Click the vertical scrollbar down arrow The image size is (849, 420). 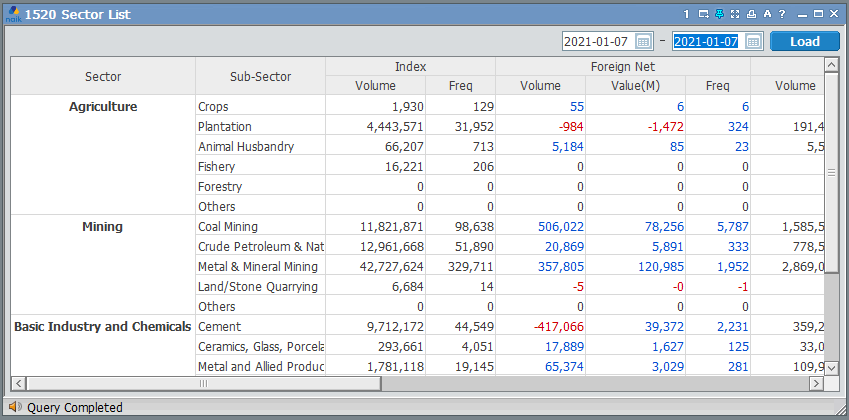click(831, 366)
